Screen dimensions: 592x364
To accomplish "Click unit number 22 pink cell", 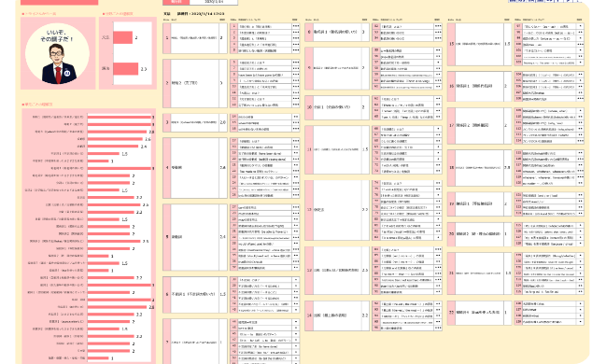I will (451, 313).
